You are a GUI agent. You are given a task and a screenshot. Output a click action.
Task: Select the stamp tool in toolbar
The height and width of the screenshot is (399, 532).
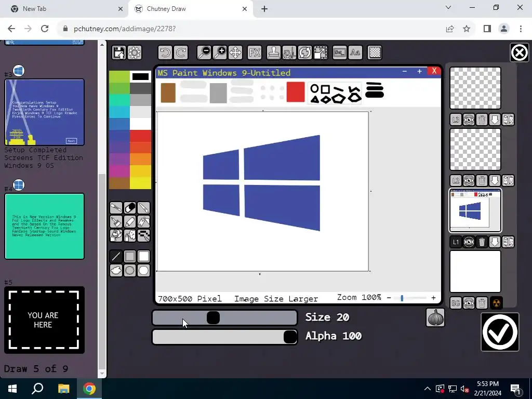pos(274,52)
